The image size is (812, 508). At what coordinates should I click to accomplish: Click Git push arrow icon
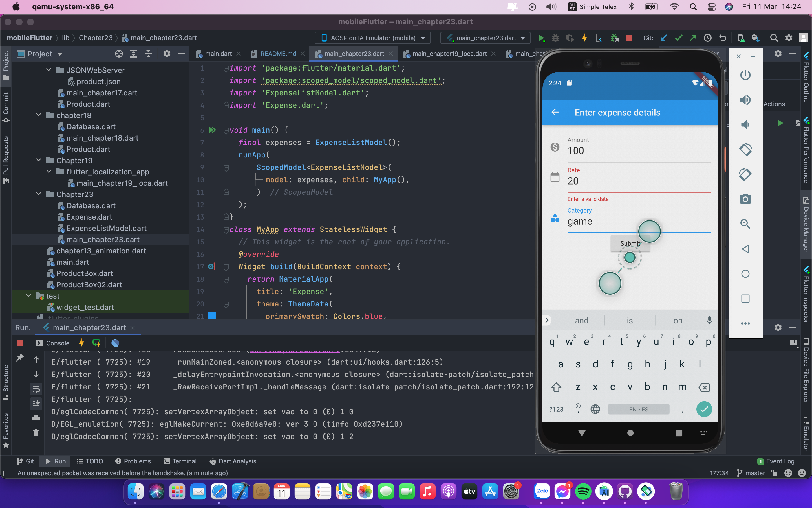pyautogui.click(x=693, y=38)
